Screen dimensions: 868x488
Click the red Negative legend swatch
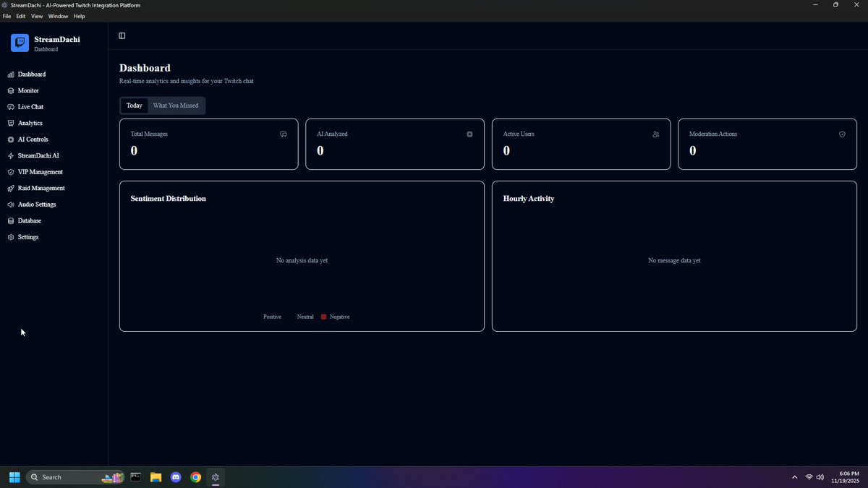coord(324,317)
